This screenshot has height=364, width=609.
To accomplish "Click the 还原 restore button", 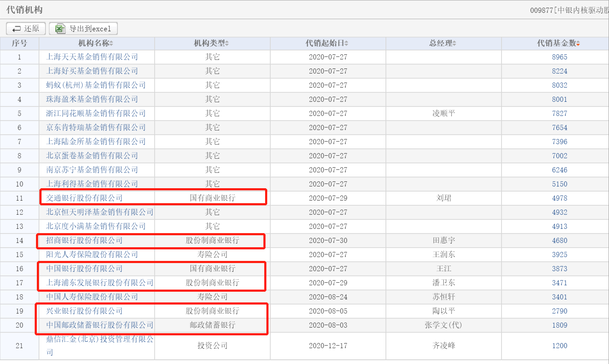I will [26, 29].
